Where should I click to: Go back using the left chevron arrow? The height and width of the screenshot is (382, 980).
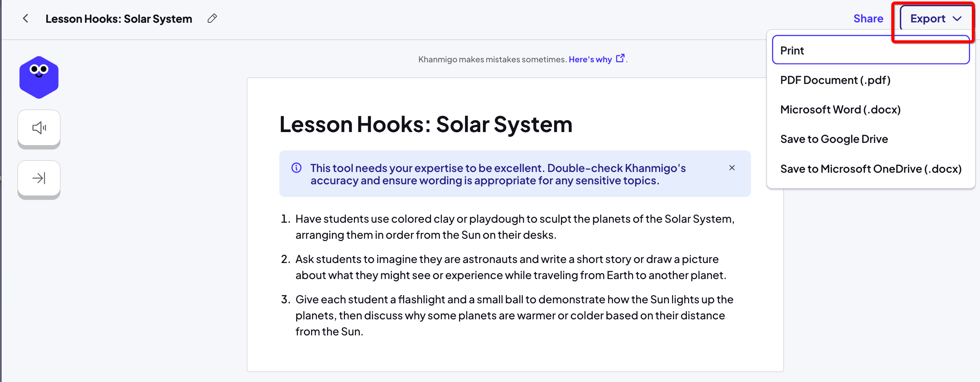click(x=25, y=18)
